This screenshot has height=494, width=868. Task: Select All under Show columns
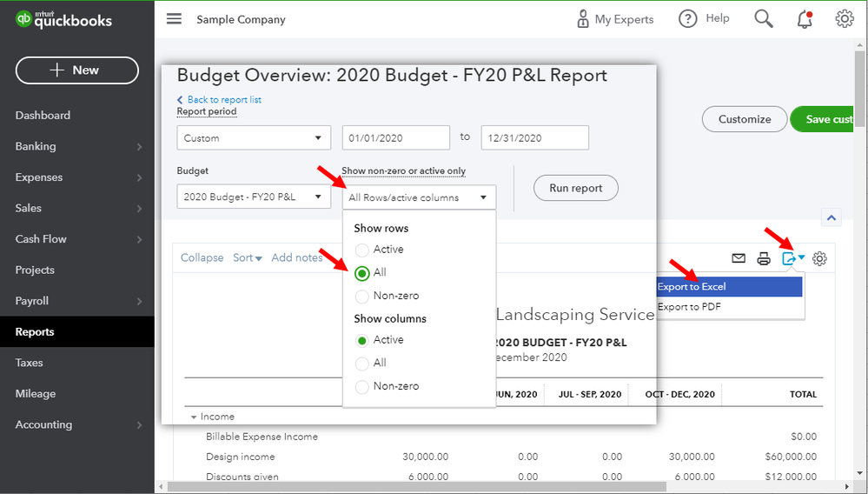[362, 364]
